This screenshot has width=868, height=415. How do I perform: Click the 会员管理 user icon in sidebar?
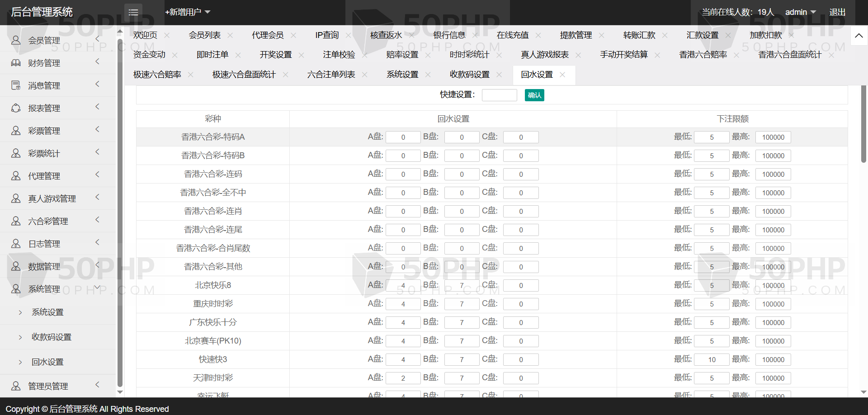pos(16,40)
